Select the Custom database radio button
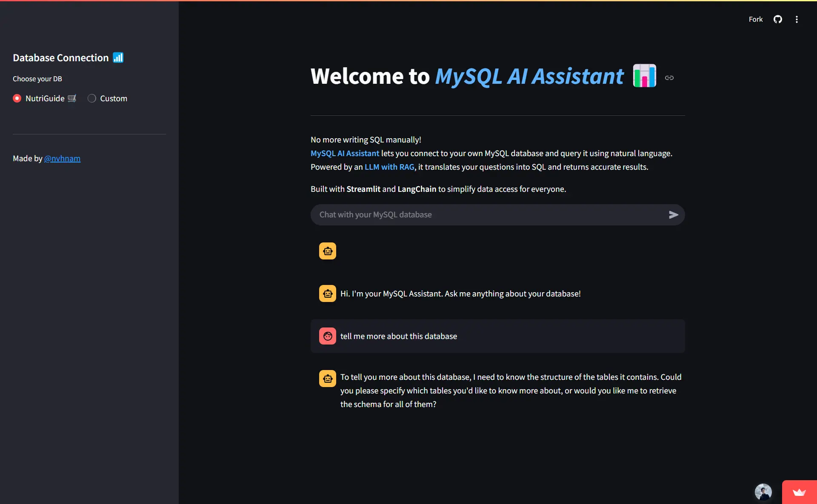 [x=91, y=98]
